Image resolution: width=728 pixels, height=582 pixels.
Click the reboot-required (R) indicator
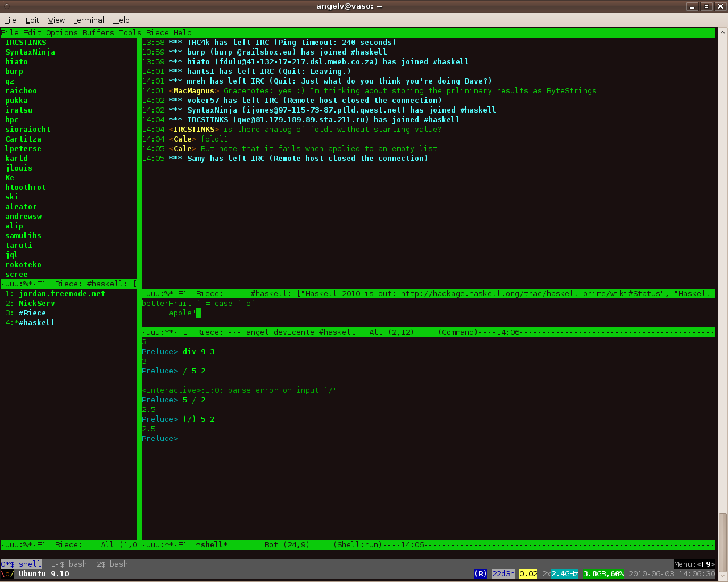pyautogui.click(x=481, y=574)
